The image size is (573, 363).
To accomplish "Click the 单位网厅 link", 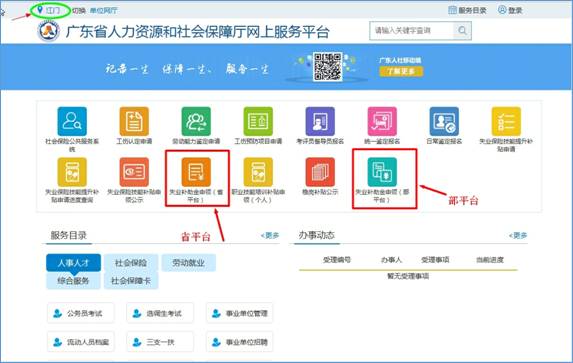I will point(104,11).
